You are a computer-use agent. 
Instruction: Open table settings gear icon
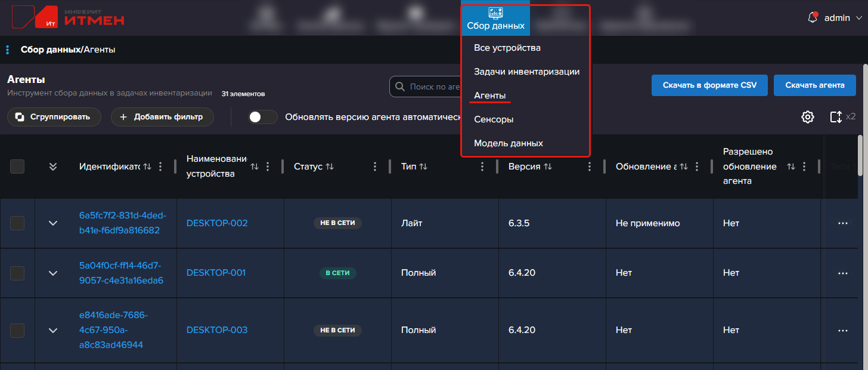(x=807, y=117)
